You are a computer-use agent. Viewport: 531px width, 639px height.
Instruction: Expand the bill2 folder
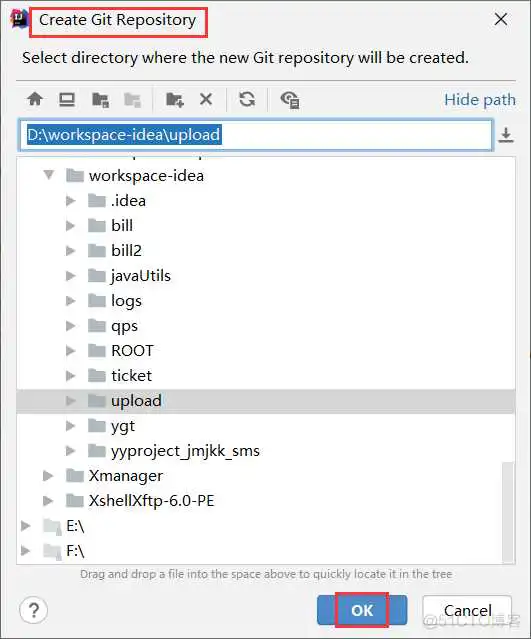pyautogui.click(x=71, y=251)
